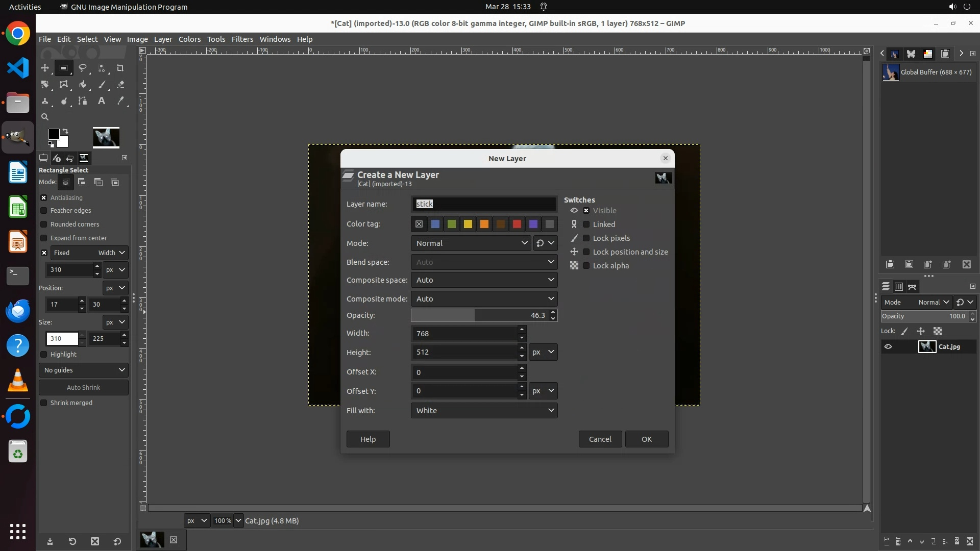Select the Zoom magnifier tool
The image size is (980, 551).
[x=45, y=117]
